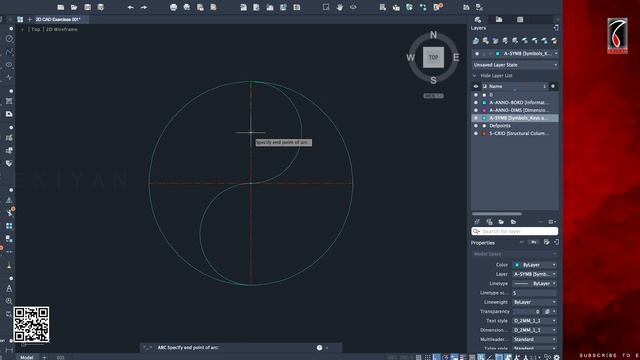Open the Linetype ByLayer dropdown
Image resolution: width=640 pixels, height=360 pixels.
[534, 284]
